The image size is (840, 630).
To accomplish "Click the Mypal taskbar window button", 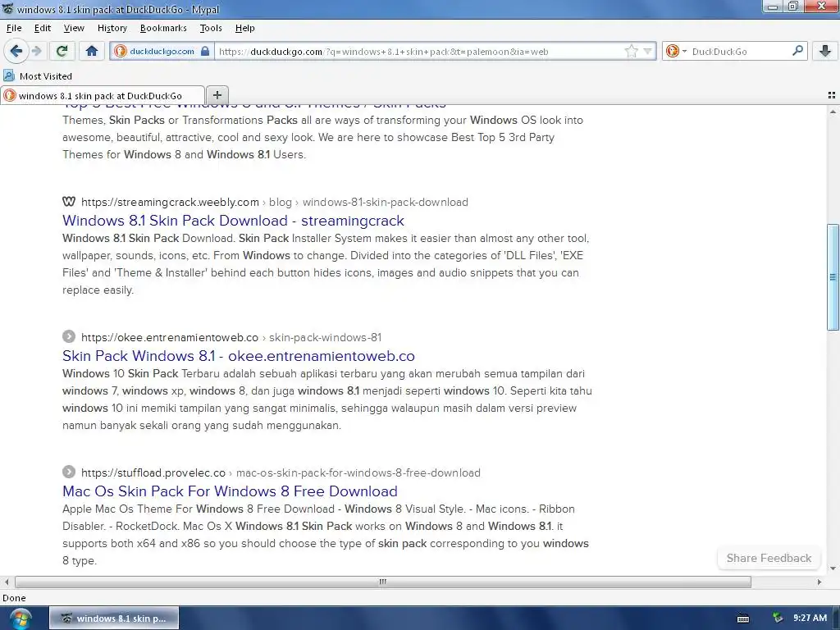I will (114, 619).
